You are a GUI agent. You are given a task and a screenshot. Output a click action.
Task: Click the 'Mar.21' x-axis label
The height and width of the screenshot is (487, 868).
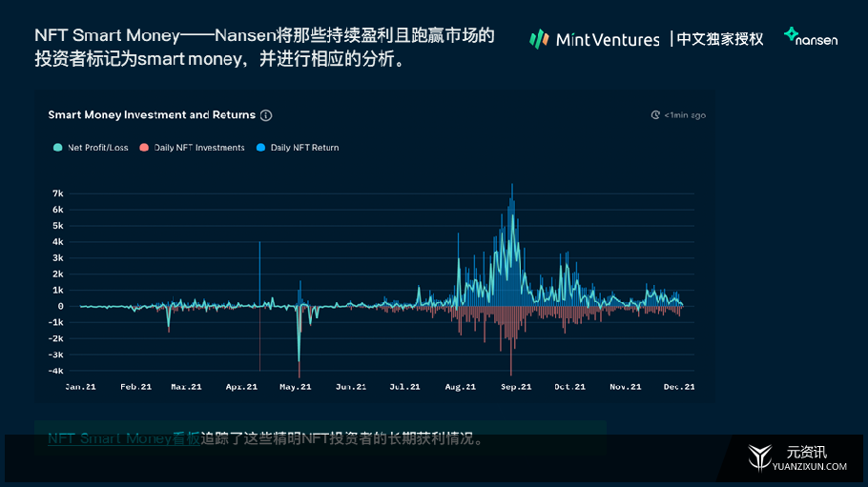(187, 387)
